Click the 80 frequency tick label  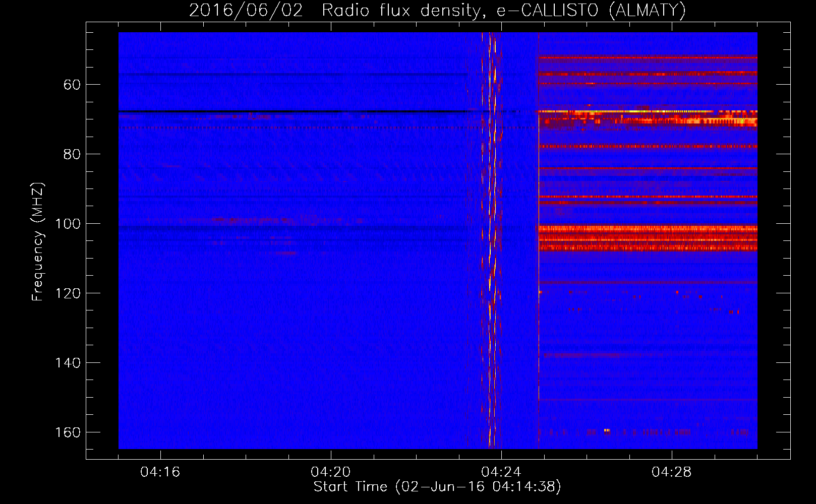72,154
